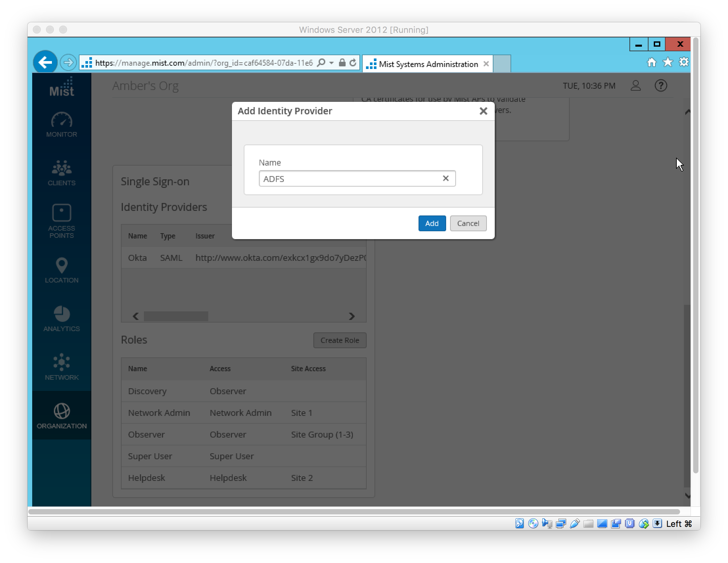Click the Name input field
This screenshot has width=728, height=563.
pos(350,179)
